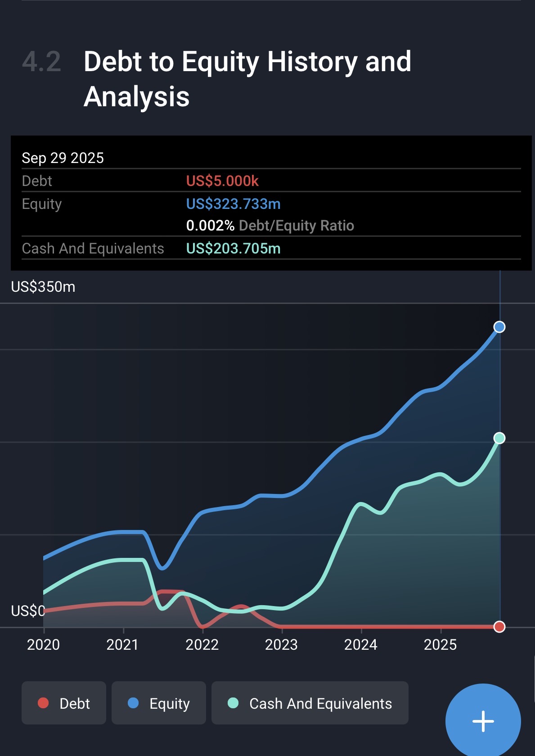The image size is (535, 756).
Task: Tap the 2025 x-axis label
Action: pyautogui.click(x=440, y=645)
